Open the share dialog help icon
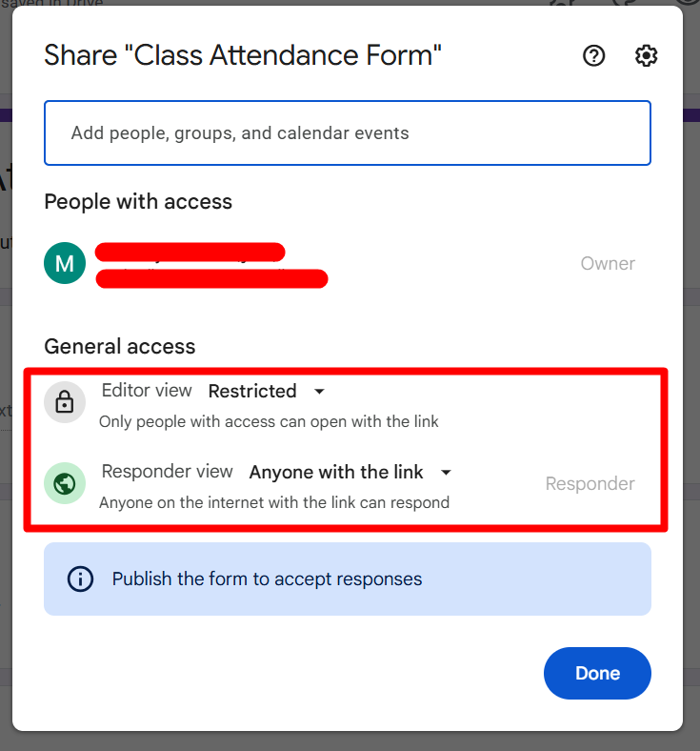 pos(594,56)
